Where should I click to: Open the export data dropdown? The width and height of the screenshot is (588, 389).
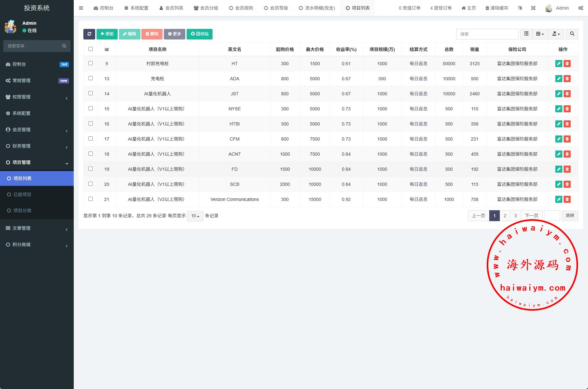tap(556, 34)
